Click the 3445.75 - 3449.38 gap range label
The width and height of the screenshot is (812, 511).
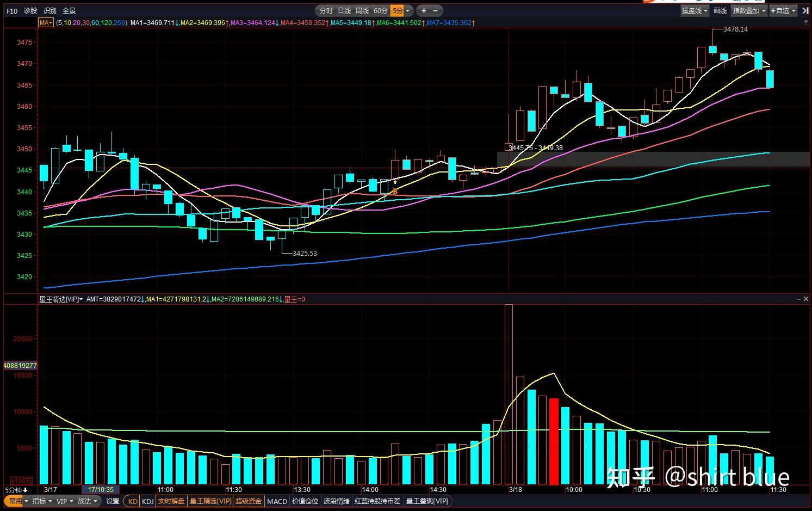[x=535, y=148]
